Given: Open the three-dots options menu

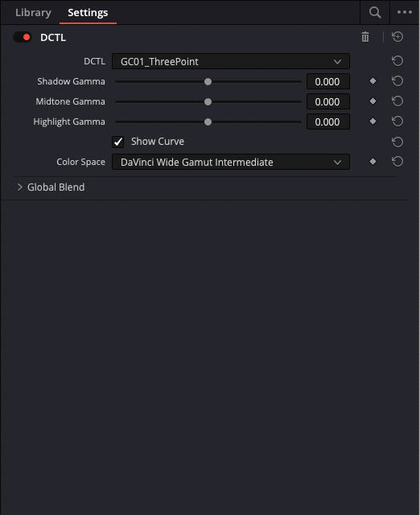Looking at the screenshot, I should [x=405, y=12].
